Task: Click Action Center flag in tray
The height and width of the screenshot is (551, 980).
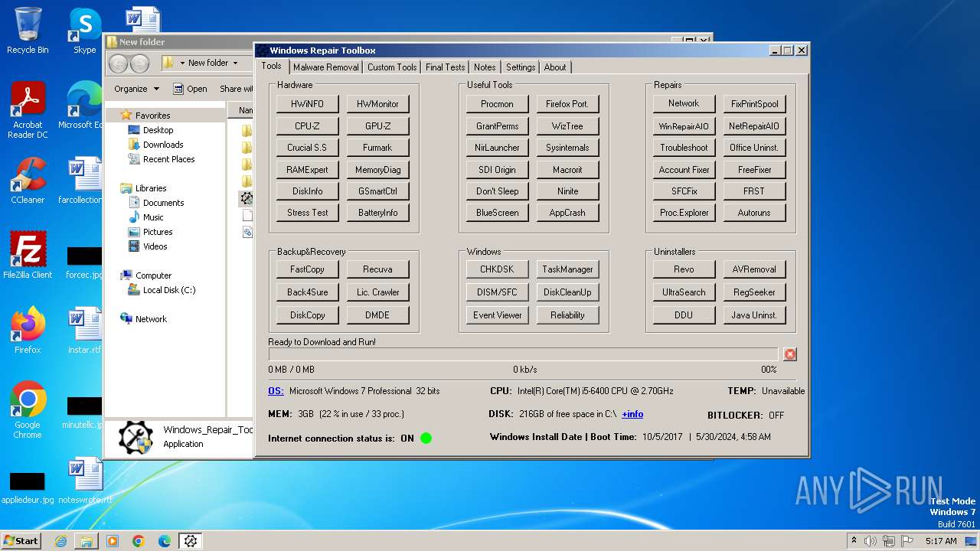Action: (907, 541)
